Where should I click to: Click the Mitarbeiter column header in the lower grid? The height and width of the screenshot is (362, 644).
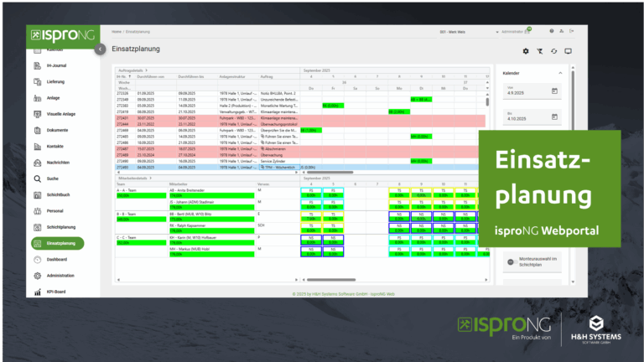point(179,184)
